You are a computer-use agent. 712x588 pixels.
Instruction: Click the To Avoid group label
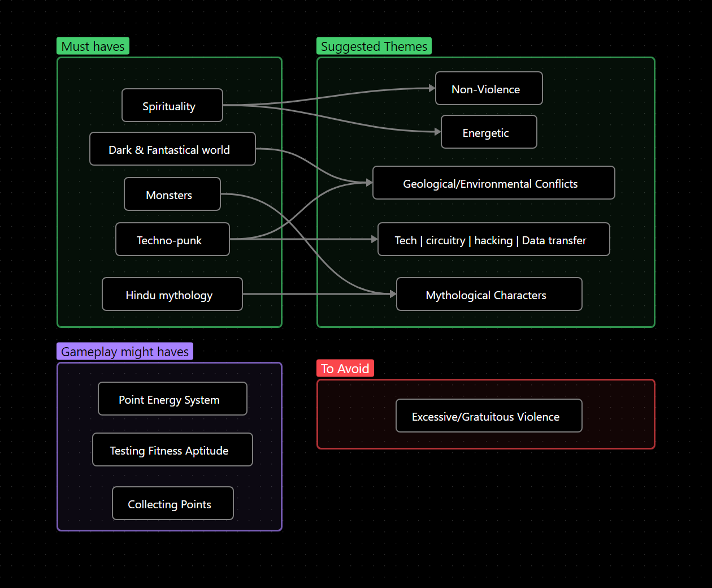pos(345,369)
